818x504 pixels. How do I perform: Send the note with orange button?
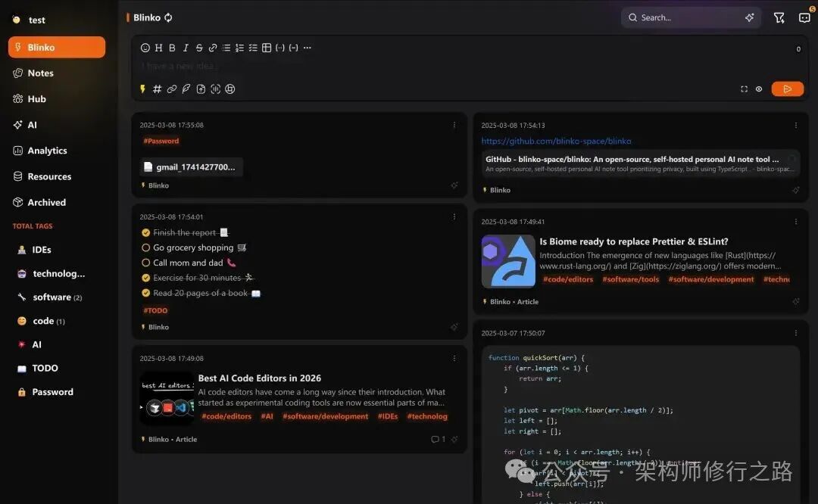click(x=787, y=89)
